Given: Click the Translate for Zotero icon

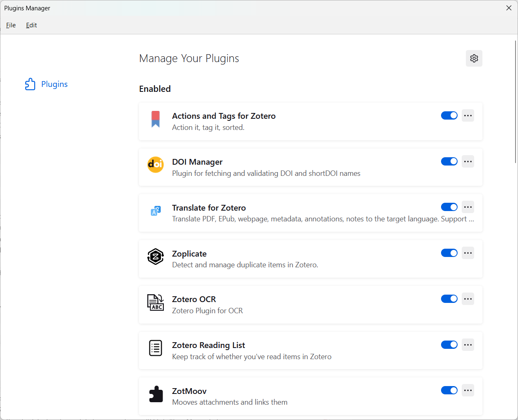Looking at the screenshot, I should pyautogui.click(x=156, y=211).
